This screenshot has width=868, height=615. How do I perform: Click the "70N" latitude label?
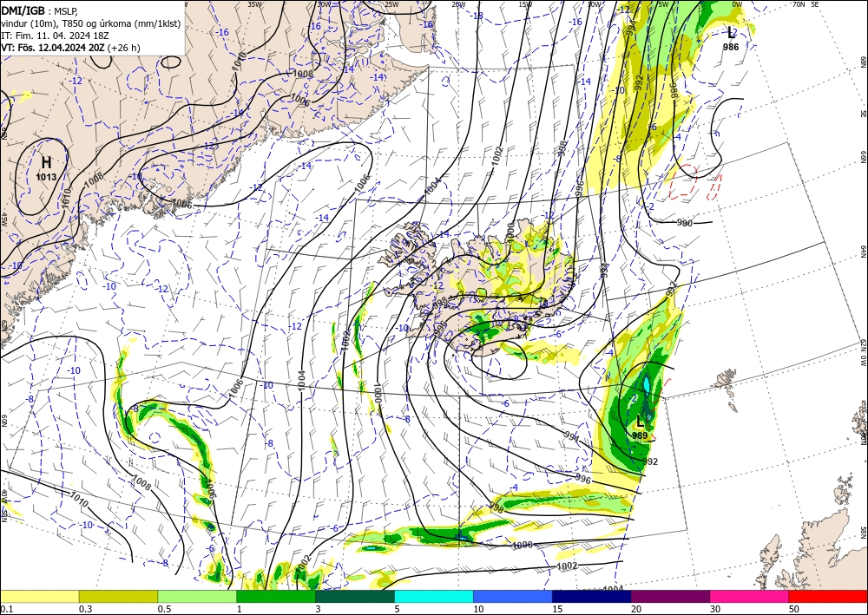[x=799, y=4]
